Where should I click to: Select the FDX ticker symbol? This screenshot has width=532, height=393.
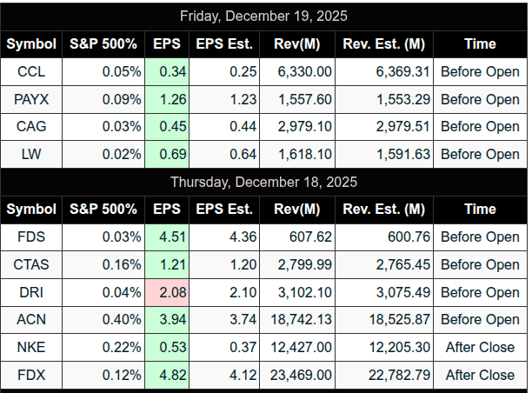31,376
